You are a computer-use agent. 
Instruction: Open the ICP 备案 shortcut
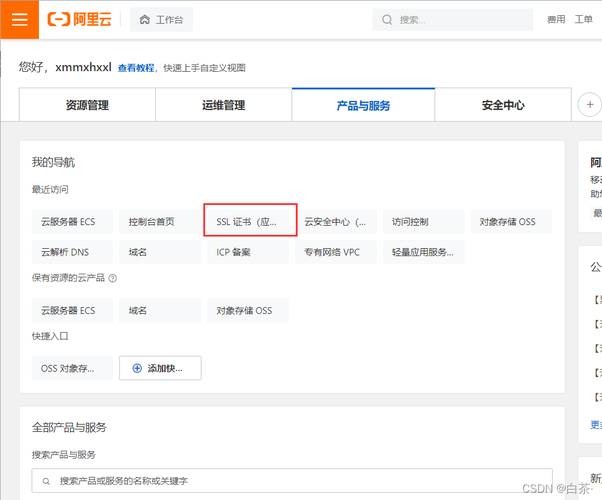(248, 252)
